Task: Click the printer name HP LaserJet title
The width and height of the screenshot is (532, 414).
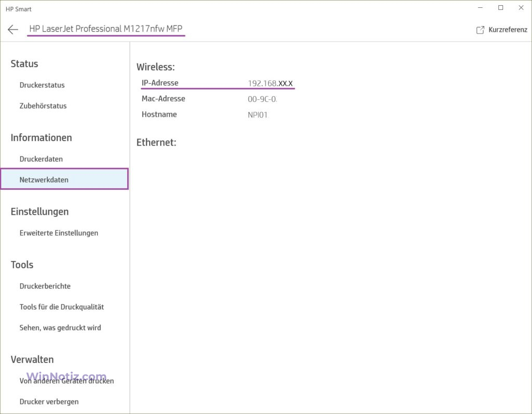Action: (x=106, y=29)
